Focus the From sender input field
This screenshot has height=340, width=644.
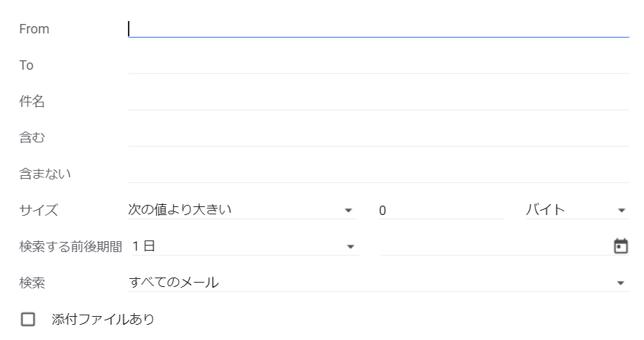tap(378, 28)
